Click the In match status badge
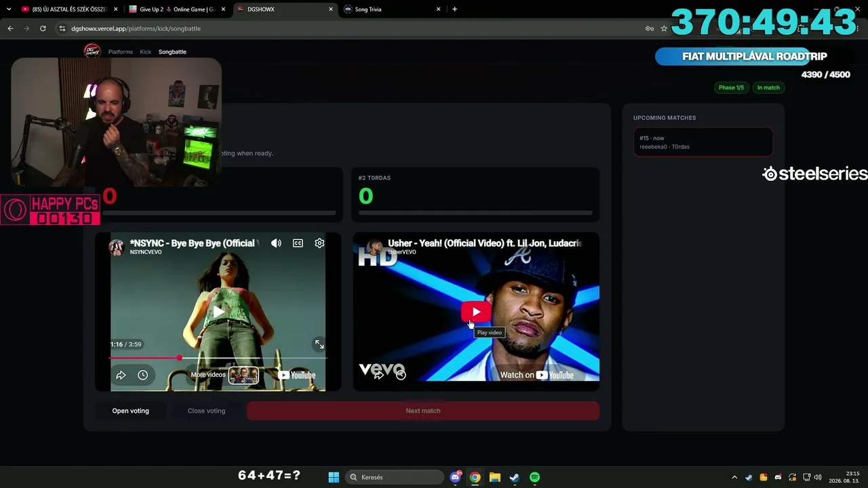Screen dimensions: 868x488 coord(768,87)
